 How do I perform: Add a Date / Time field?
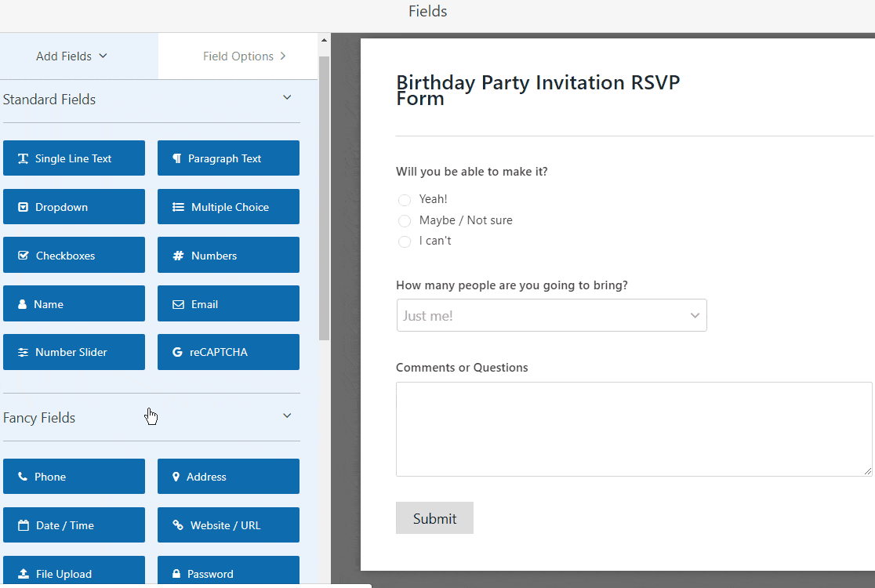point(74,525)
